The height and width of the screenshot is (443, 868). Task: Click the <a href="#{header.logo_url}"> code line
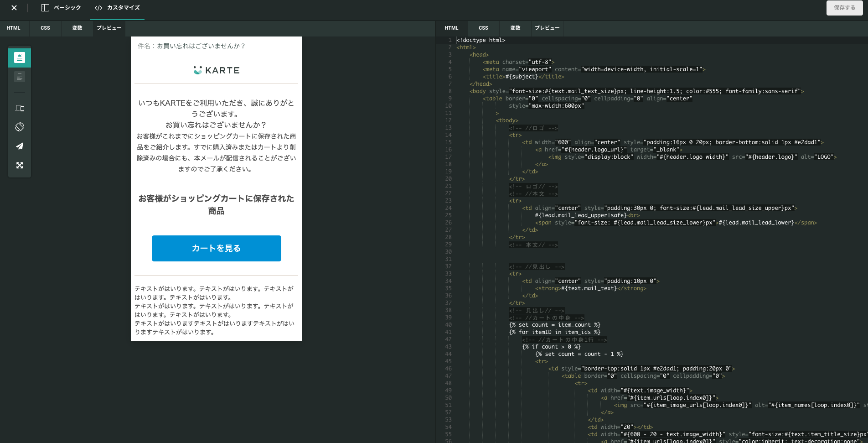pyautogui.click(x=609, y=150)
